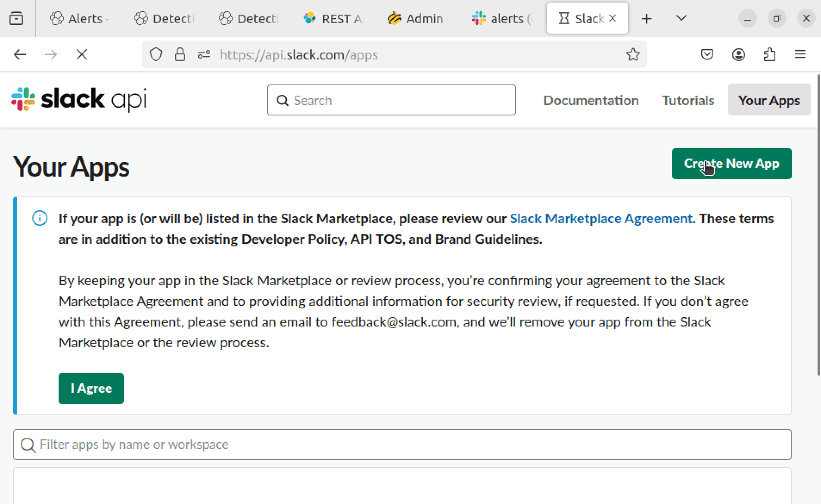Close the Firefox window
Screen dimensions: 821x504
click(806, 19)
